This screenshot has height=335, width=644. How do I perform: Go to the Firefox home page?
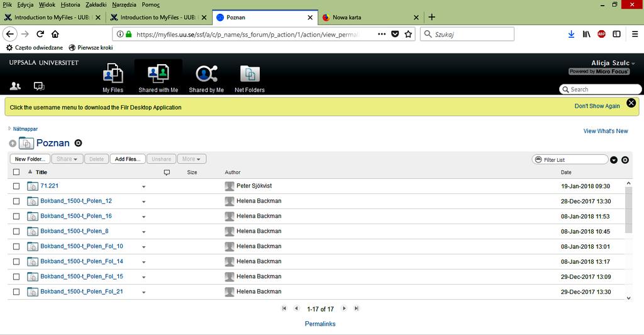click(x=55, y=34)
